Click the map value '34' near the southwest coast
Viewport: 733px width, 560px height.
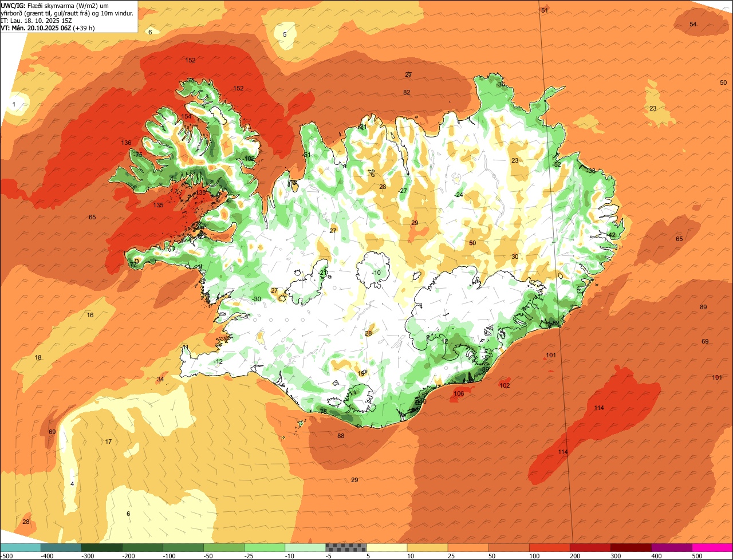coord(160,379)
